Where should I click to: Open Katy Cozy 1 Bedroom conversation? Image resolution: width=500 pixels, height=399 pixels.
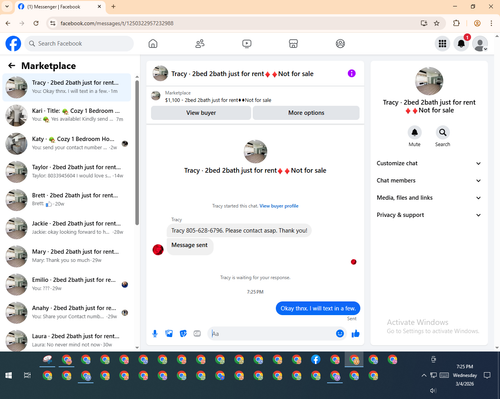pos(67,144)
